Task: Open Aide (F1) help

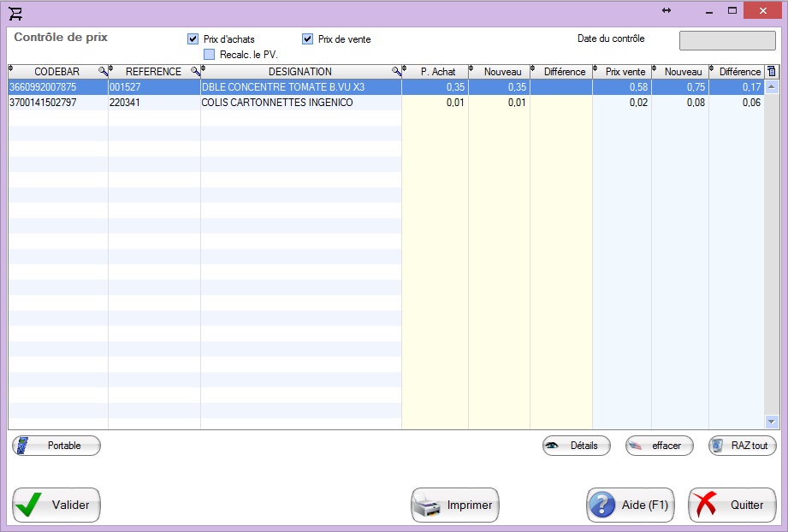Action: pyautogui.click(x=631, y=505)
